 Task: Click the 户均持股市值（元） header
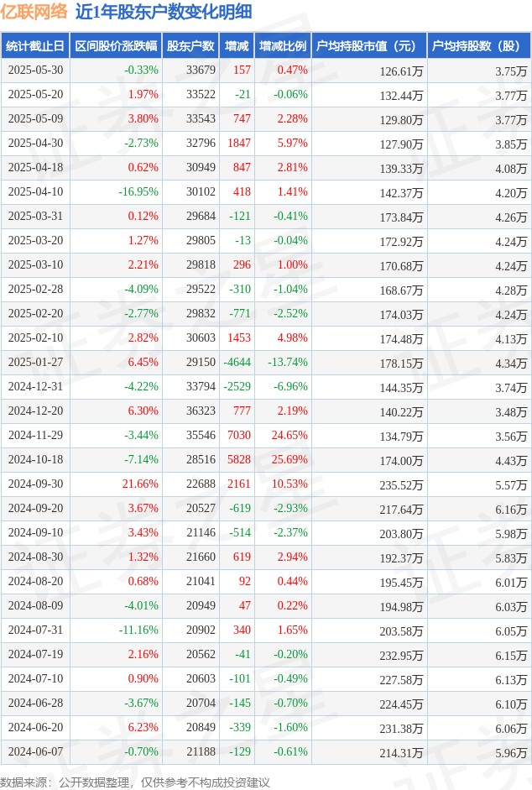[366, 46]
